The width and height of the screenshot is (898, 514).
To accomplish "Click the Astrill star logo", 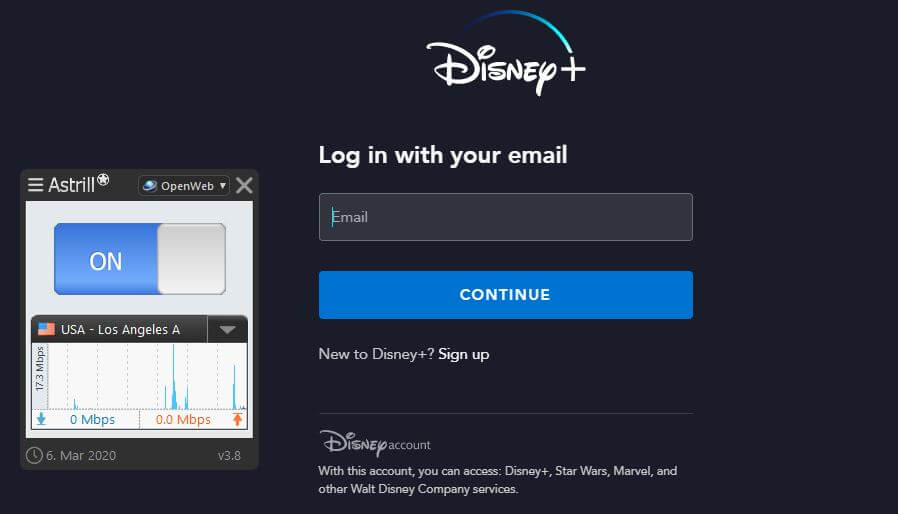I will click(x=103, y=180).
